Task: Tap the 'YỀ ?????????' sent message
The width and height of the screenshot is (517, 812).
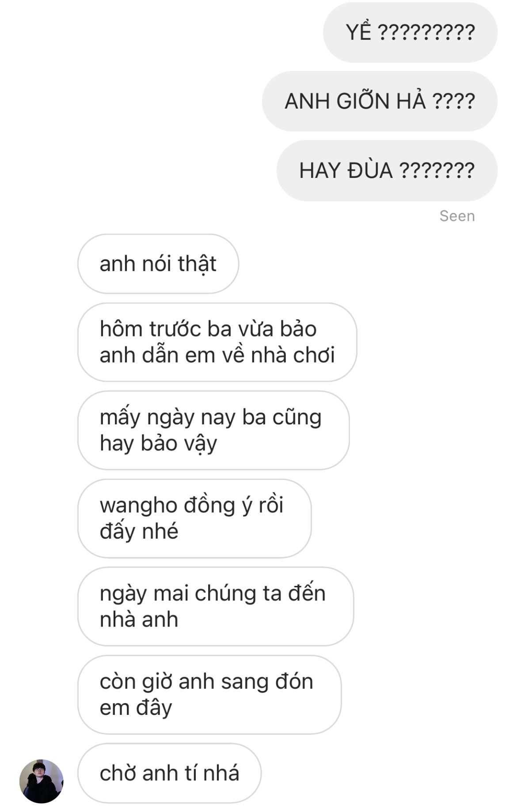Action: [410, 32]
